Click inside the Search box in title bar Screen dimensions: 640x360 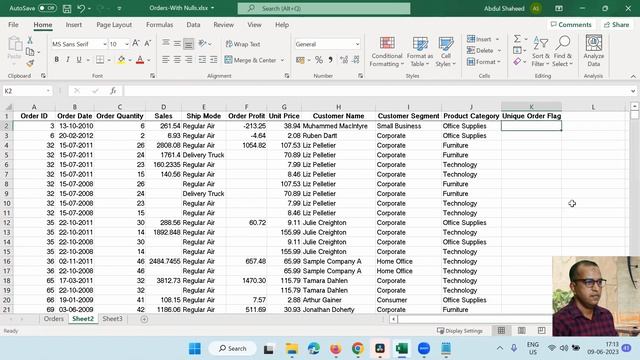pos(324,8)
